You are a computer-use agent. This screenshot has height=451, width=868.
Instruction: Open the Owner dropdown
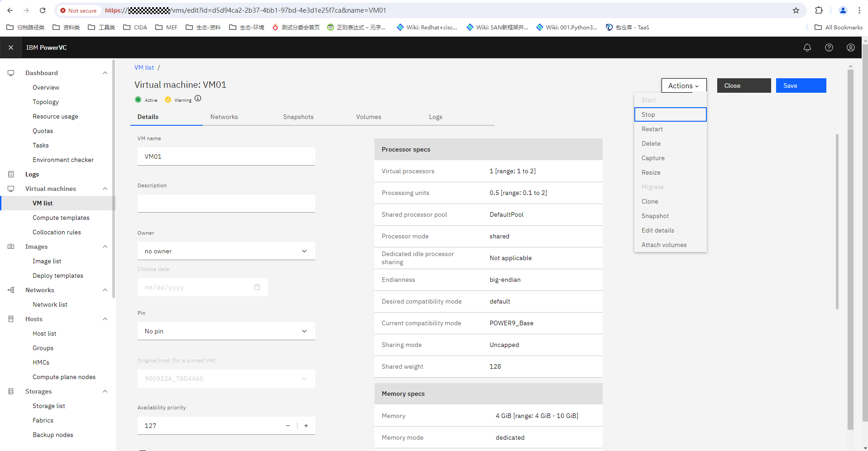[226, 251]
